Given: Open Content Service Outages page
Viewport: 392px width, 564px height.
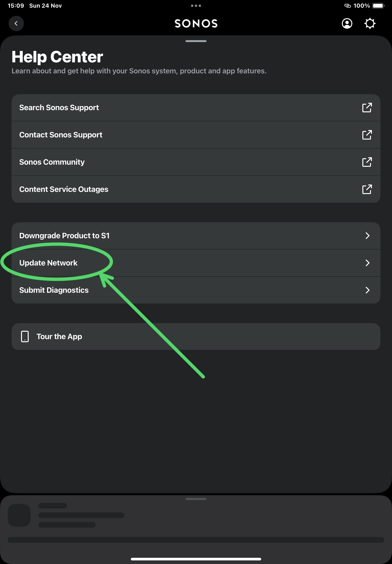Looking at the screenshot, I should [64, 189].
